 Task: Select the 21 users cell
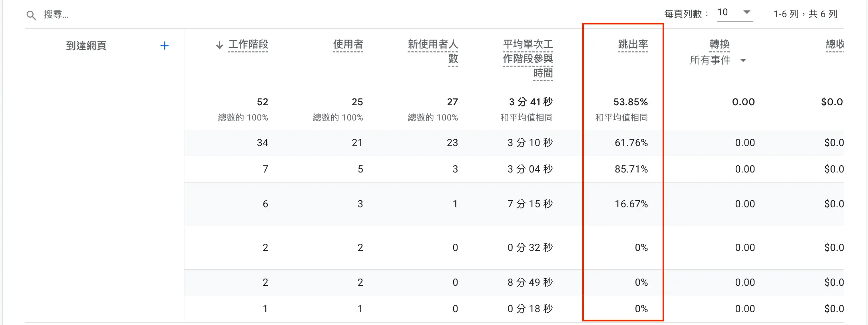(357, 143)
